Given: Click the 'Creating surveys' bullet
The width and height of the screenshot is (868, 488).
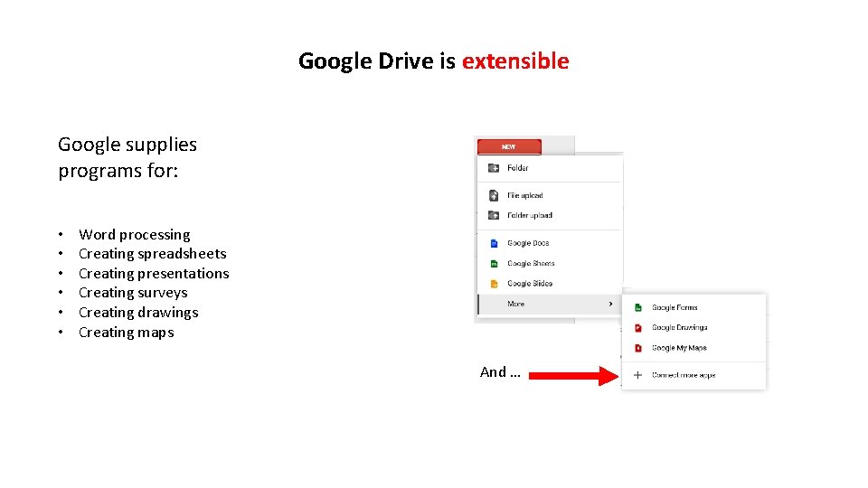Looking at the screenshot, I should point(134,293).
